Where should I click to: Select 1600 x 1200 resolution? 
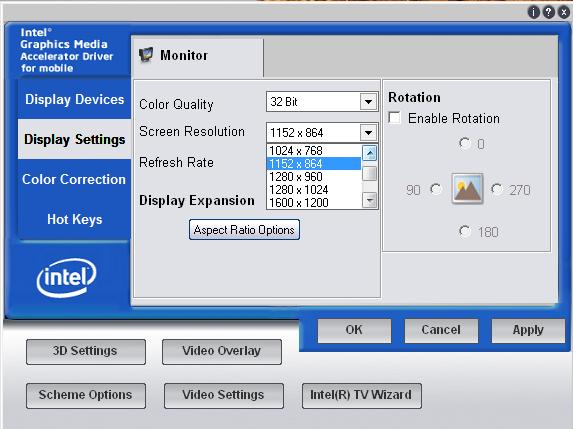[x=314, y=202]
